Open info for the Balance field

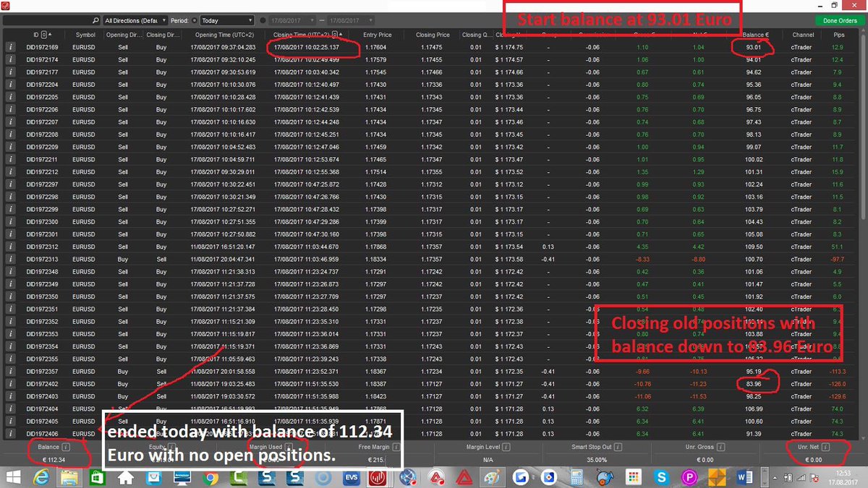click(x=66, y=447)
